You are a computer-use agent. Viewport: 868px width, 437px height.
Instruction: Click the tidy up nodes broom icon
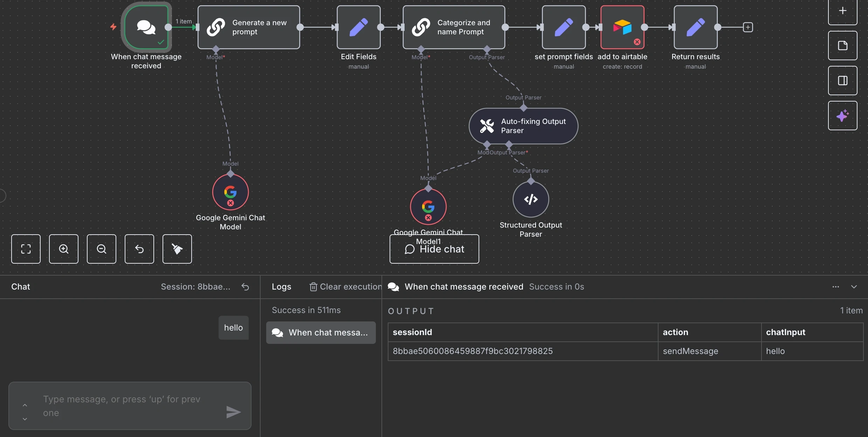(x=177, y=249)
